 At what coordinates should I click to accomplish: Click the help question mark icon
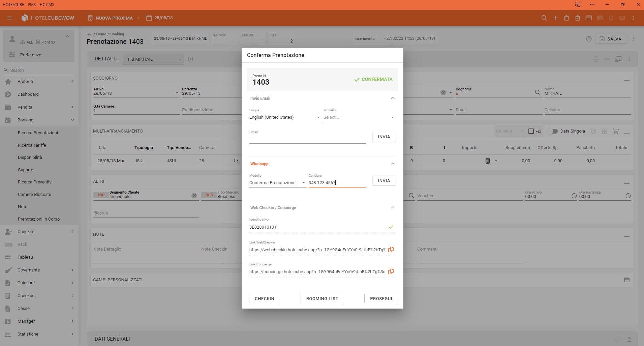pos(589,39)
